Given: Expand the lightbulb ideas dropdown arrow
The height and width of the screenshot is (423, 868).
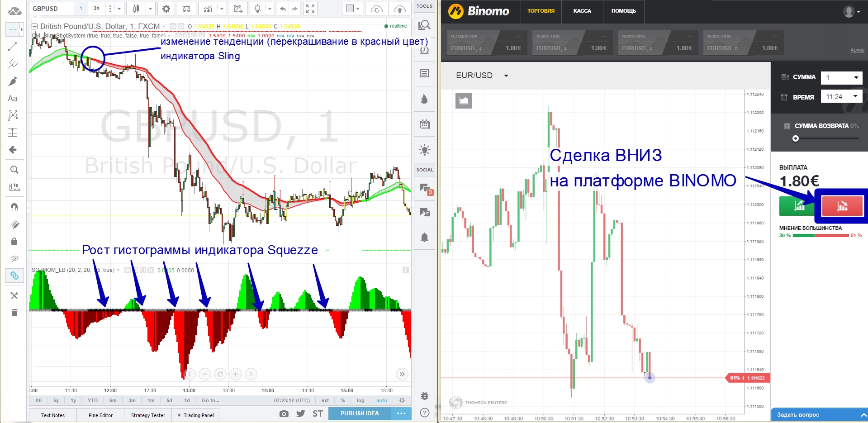Looking at the screenshot, I should click(270, 9).
